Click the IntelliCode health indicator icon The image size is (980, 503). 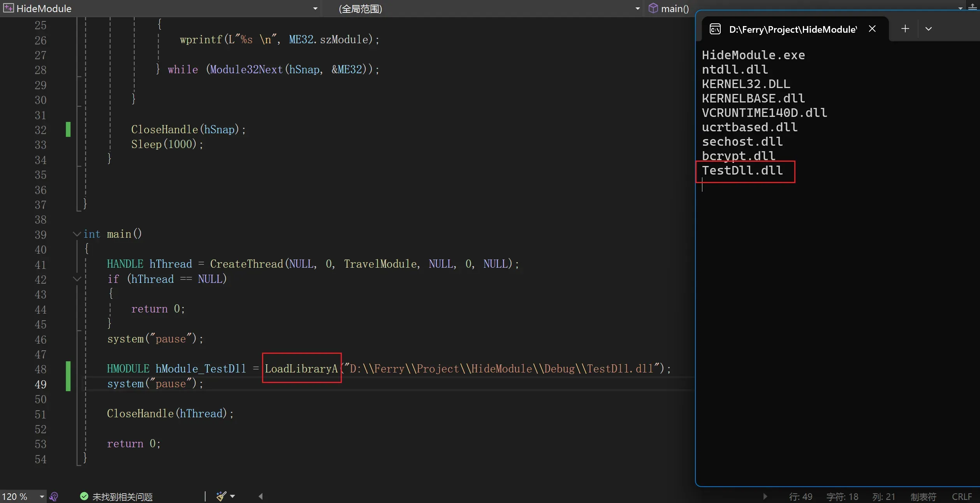click(x=54, y=496)
